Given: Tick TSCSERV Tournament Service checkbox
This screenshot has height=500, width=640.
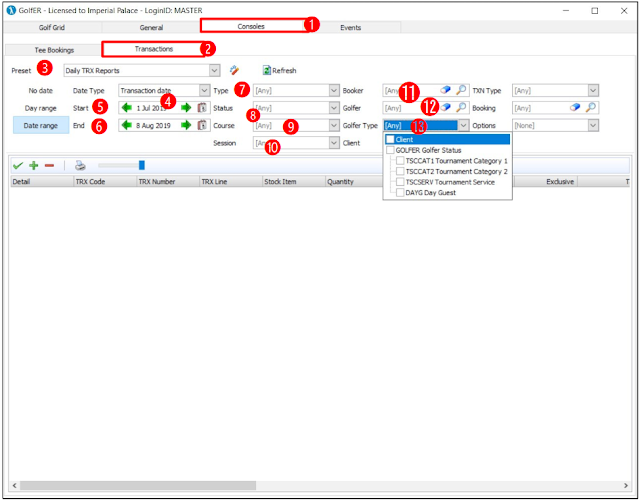Looking at the screenshot, I should click(x=400, y=182).
